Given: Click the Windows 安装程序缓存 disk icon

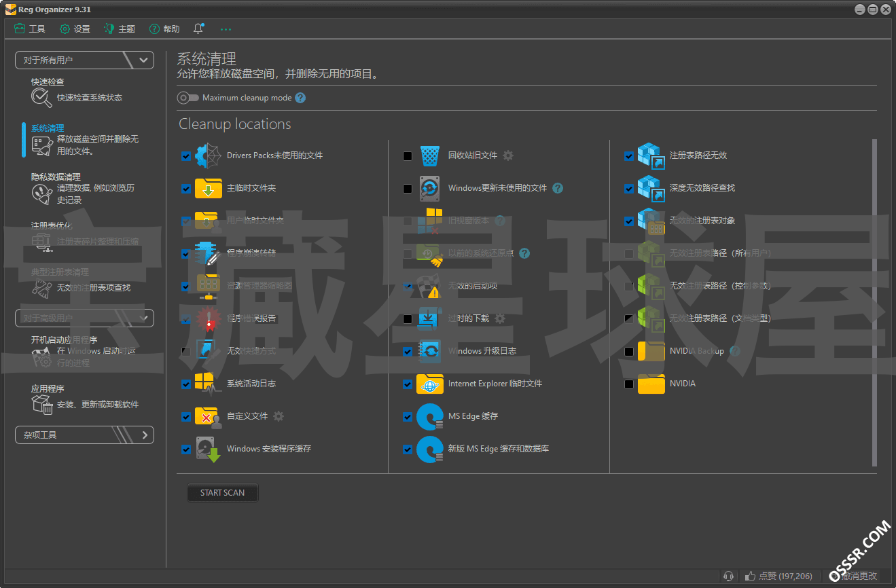Looking at the screenshot, I should (209, 449).
